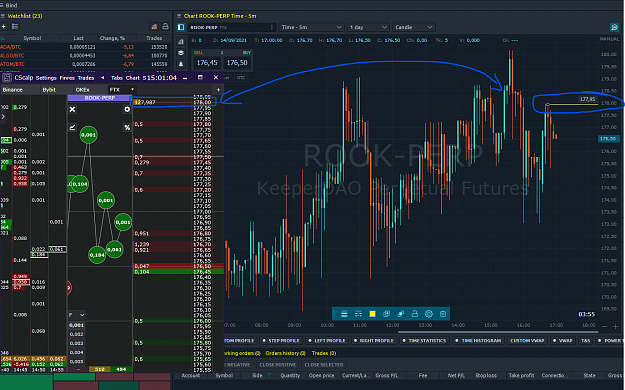Toggle the chart sidebar panel icon

pos(181,27)
